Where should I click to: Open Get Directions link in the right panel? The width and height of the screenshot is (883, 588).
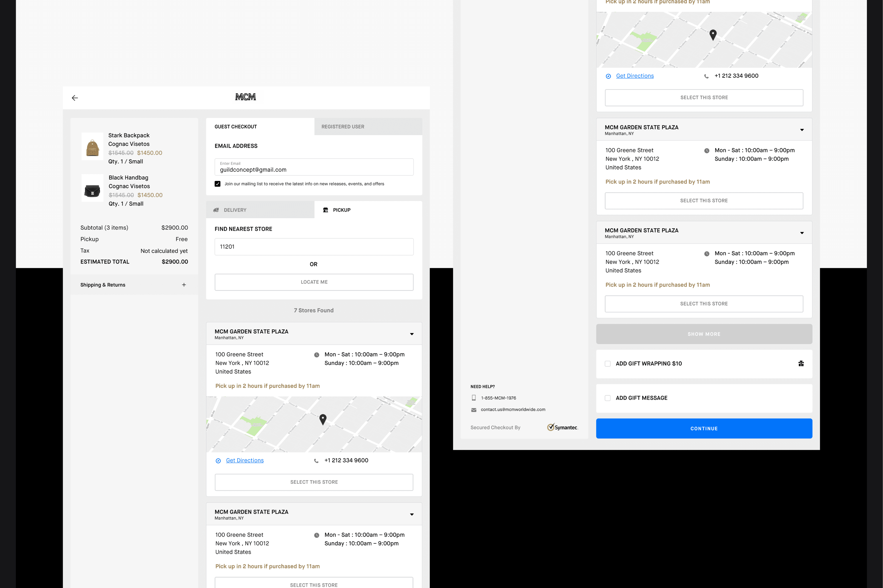tap(635, 76)
